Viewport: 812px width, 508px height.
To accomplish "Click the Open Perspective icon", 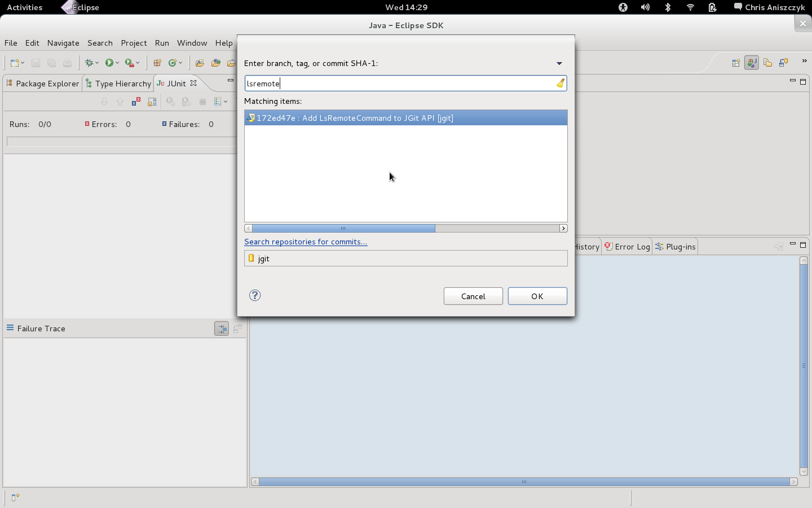I will point(736,63).
